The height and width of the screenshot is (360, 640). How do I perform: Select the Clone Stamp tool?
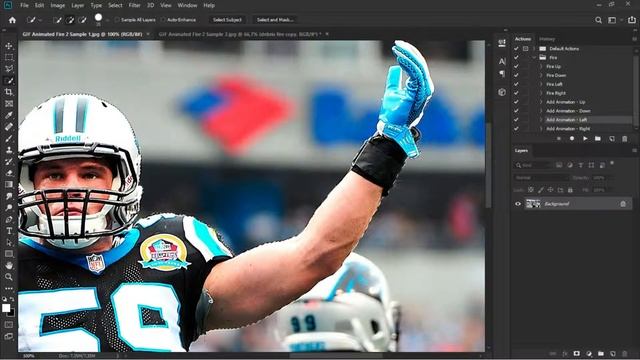click(x=9, y=150)
